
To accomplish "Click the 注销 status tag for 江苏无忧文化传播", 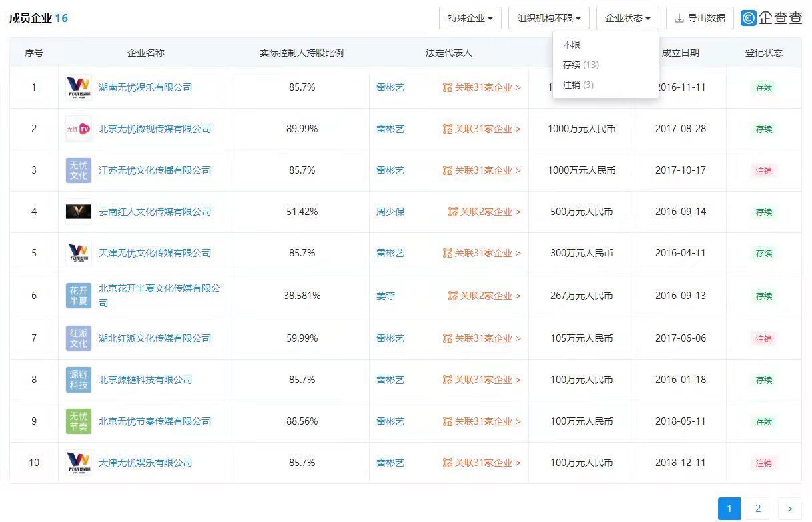I will (764, 170).
